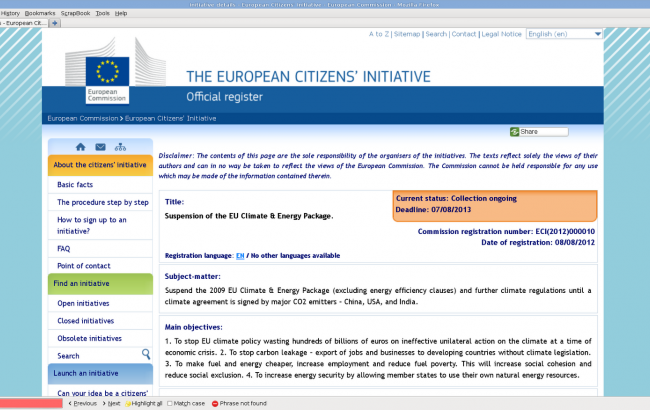
Task: Click the green Share icon
Action: 515,132
